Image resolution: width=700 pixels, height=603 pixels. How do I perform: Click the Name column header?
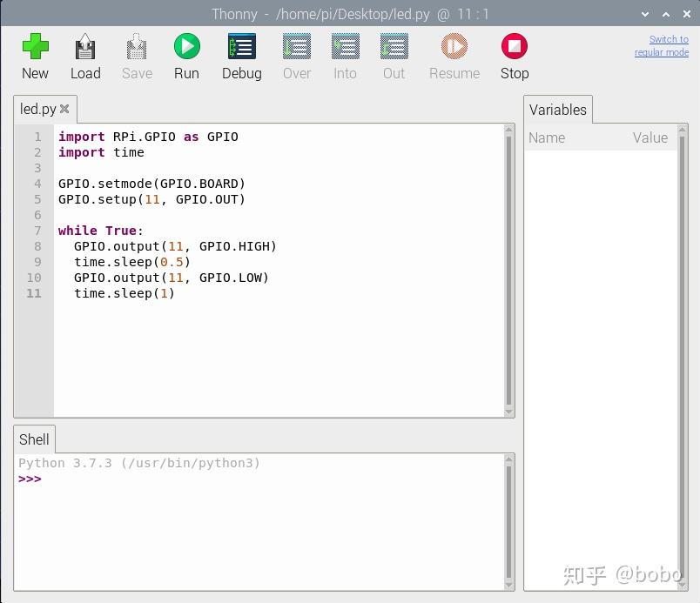coord(547,137)
